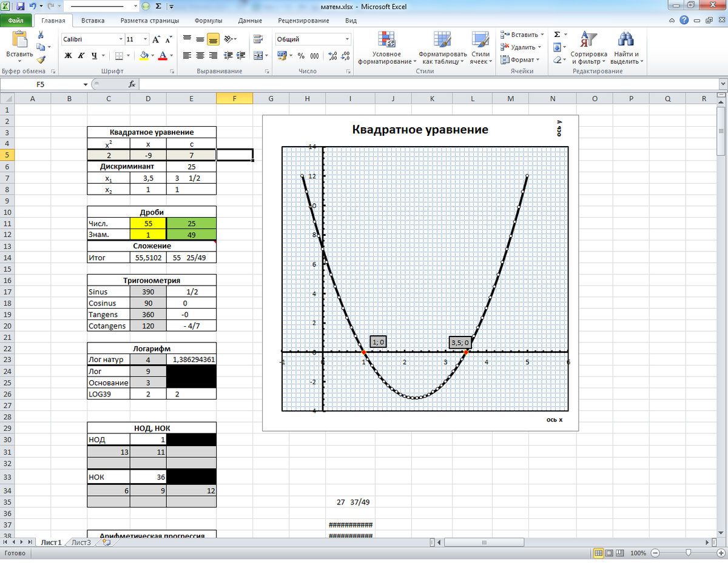Click the AutoSum sigma icon
This screenshot has height=582, width=728.
click(x=557, y=35)
